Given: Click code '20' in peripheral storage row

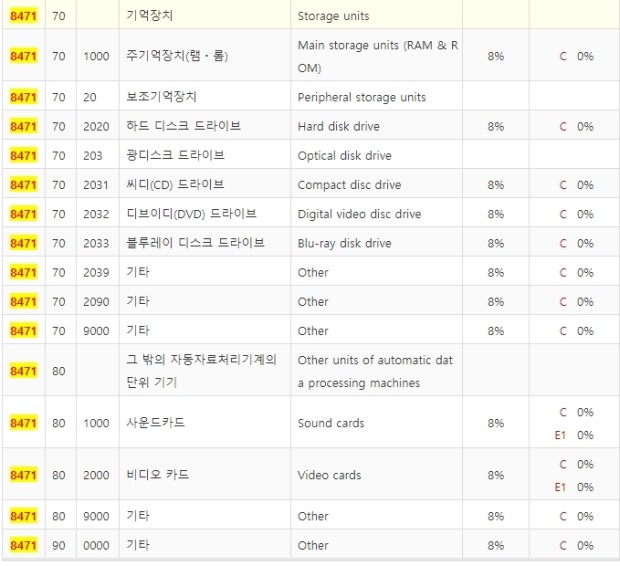Looking at the screenshot, I should coord(90,97).
